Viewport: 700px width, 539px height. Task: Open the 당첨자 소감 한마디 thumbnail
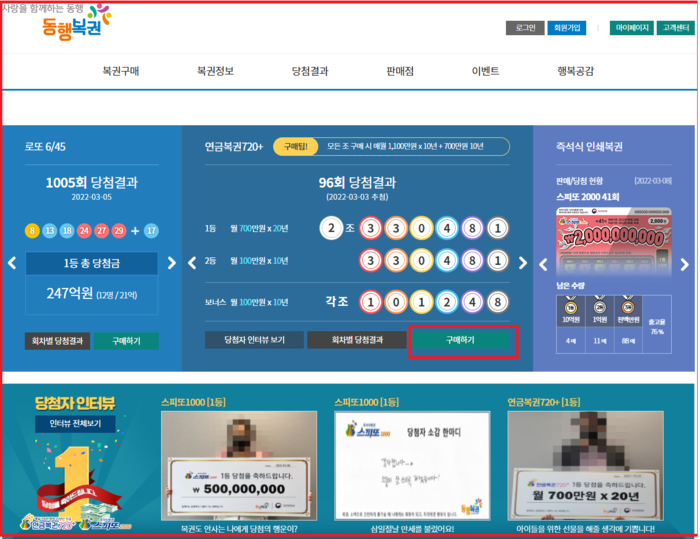tap(412, 465)
